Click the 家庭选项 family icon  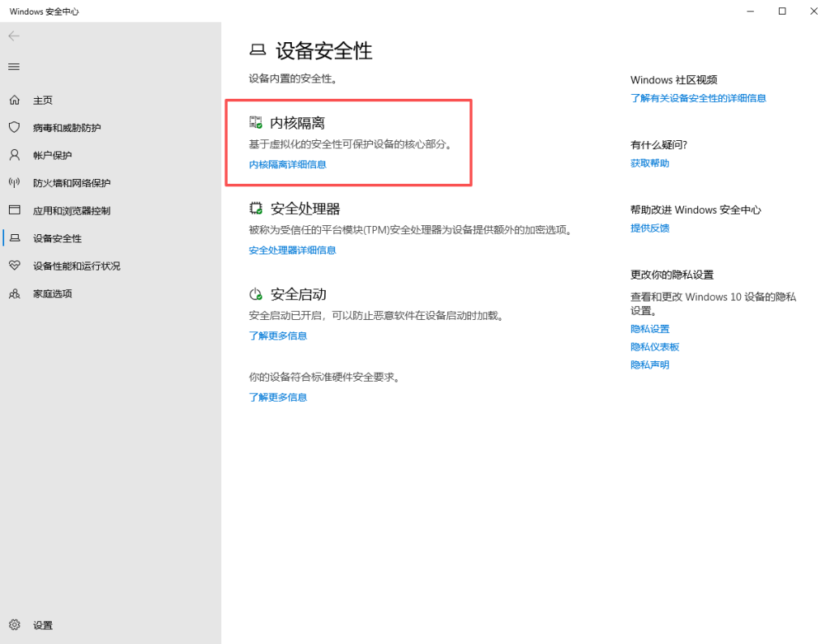(x=14, y=293)
